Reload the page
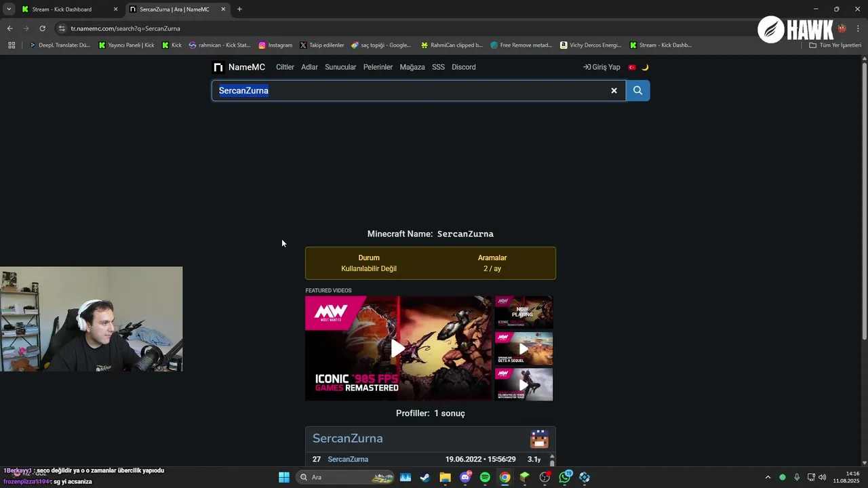The width and height of the screenshot is (868, 488). coord(42,28)
